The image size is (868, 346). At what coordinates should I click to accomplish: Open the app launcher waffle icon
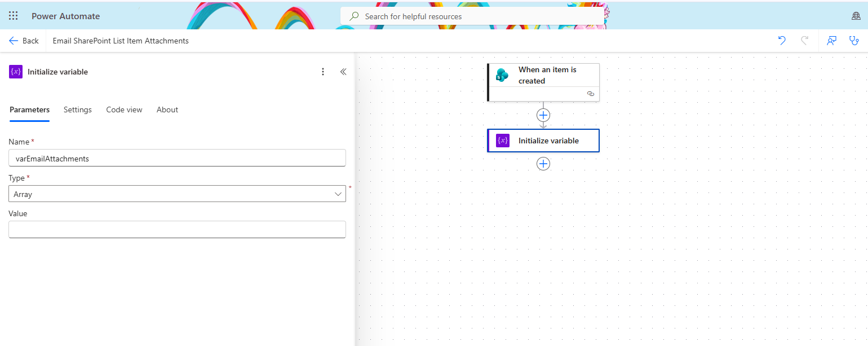pos(13,16)
